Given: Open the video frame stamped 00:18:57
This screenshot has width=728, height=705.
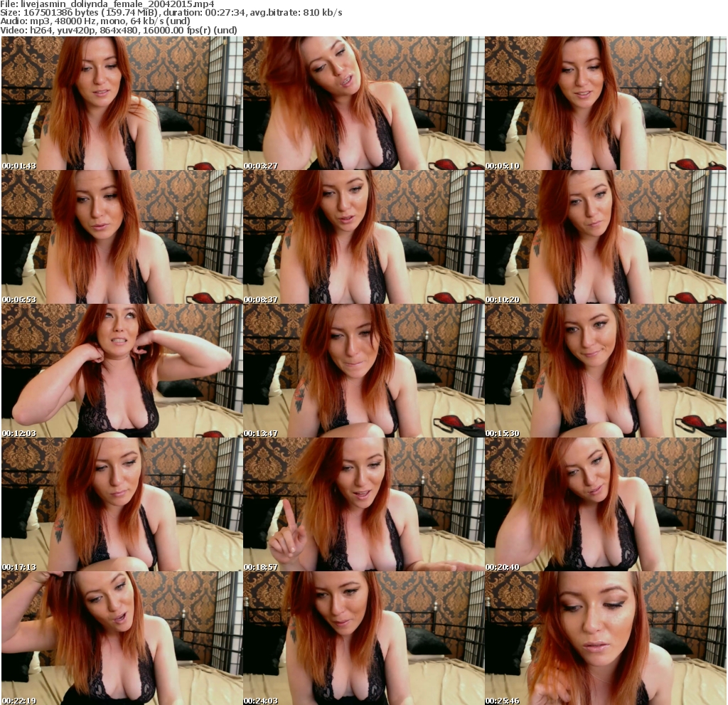Looking at the screenshot, I should click(x=363, y=504).
